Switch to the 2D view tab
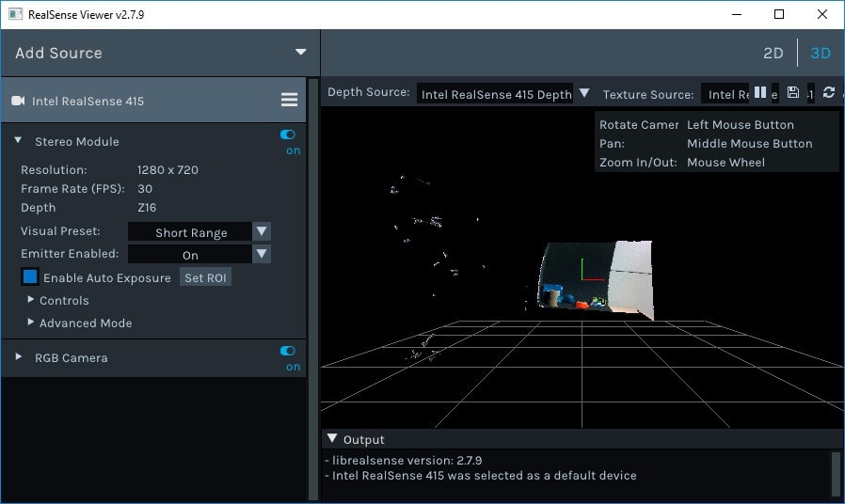 click(x=773, y=54)
